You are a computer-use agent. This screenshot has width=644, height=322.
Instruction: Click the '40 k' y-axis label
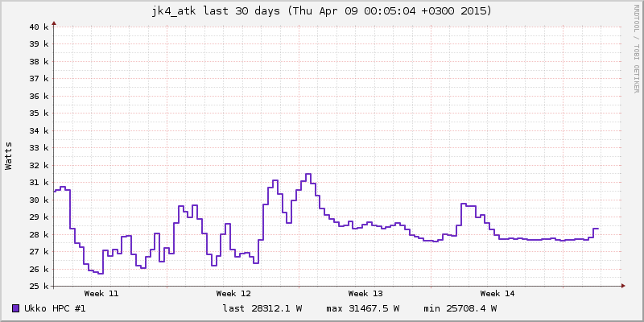pyautogui.click(x=39, y=27)
